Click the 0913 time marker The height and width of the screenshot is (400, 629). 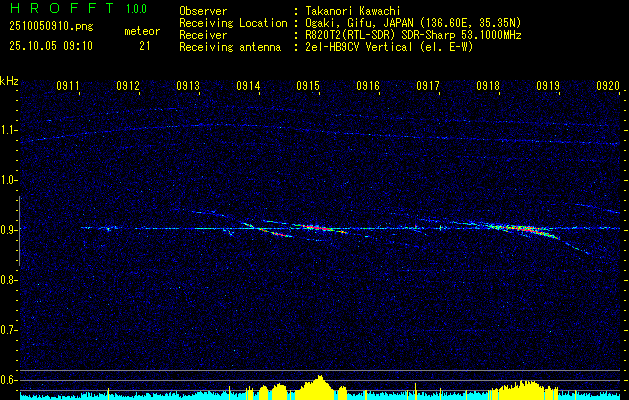click(188, 86)
